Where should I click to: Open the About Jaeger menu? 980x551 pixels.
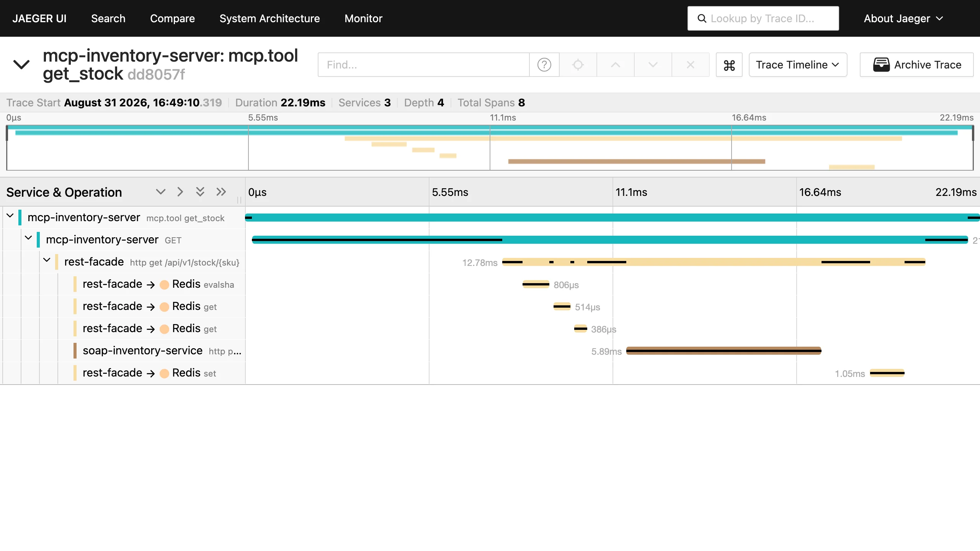903,18
